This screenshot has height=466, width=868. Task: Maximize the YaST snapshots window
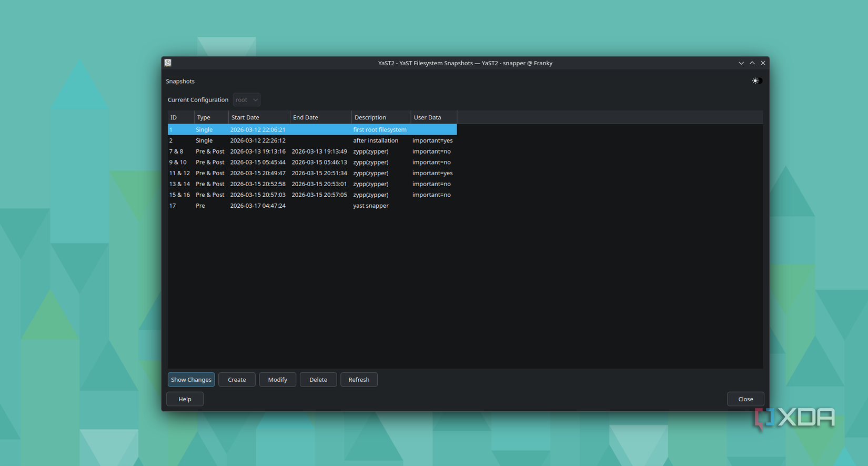coord(752,63)
